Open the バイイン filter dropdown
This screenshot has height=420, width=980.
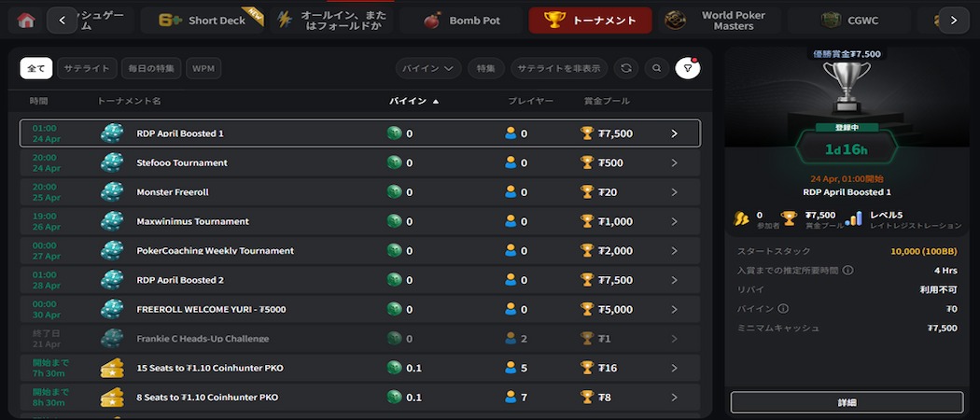(x=428, y=68)
